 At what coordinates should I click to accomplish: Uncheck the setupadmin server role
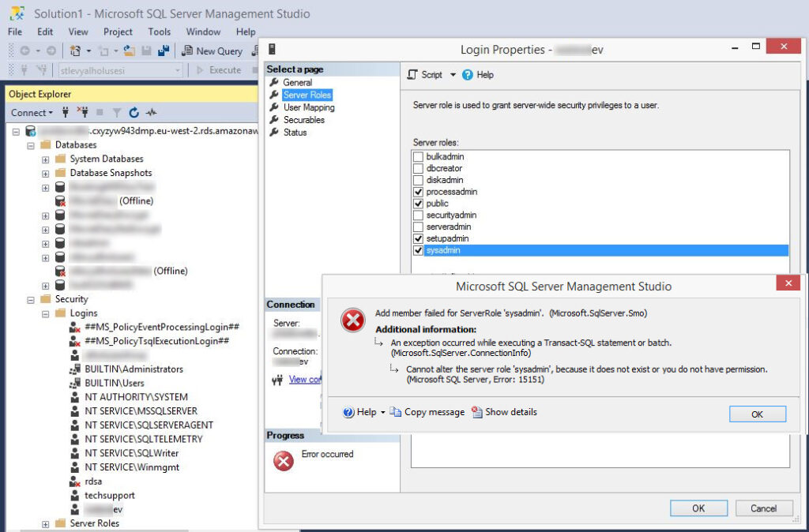pos(419,238)
